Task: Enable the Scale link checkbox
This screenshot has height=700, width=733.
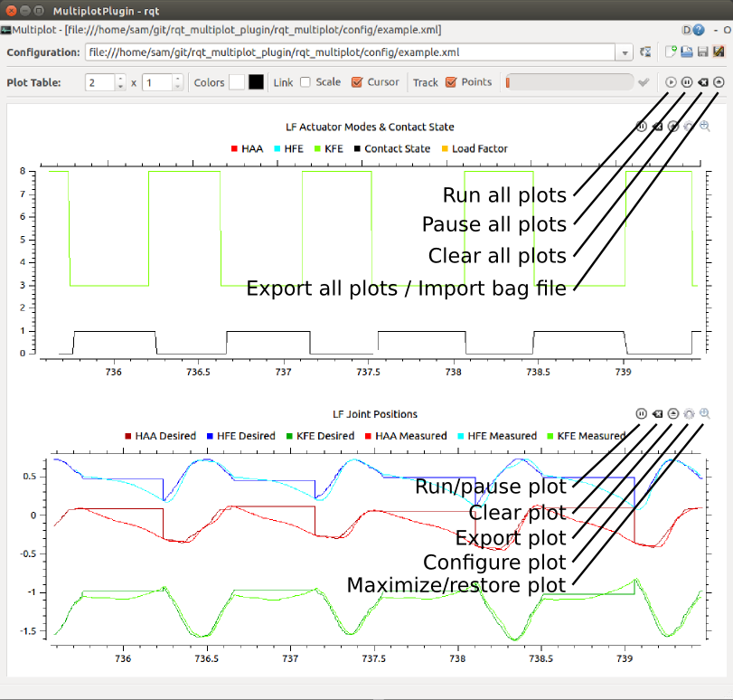Action: tap(305, 82)
